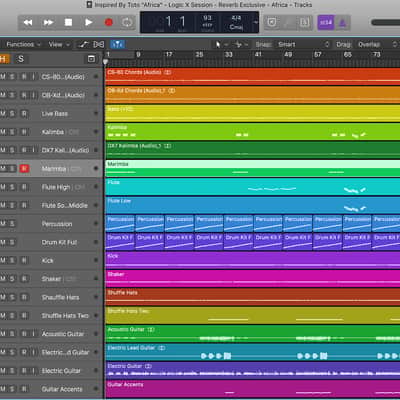The height and width of the screenshot is (400, 400).
Task: Disable red record-enable on Marimba track
Action: (x=24, y=169)
